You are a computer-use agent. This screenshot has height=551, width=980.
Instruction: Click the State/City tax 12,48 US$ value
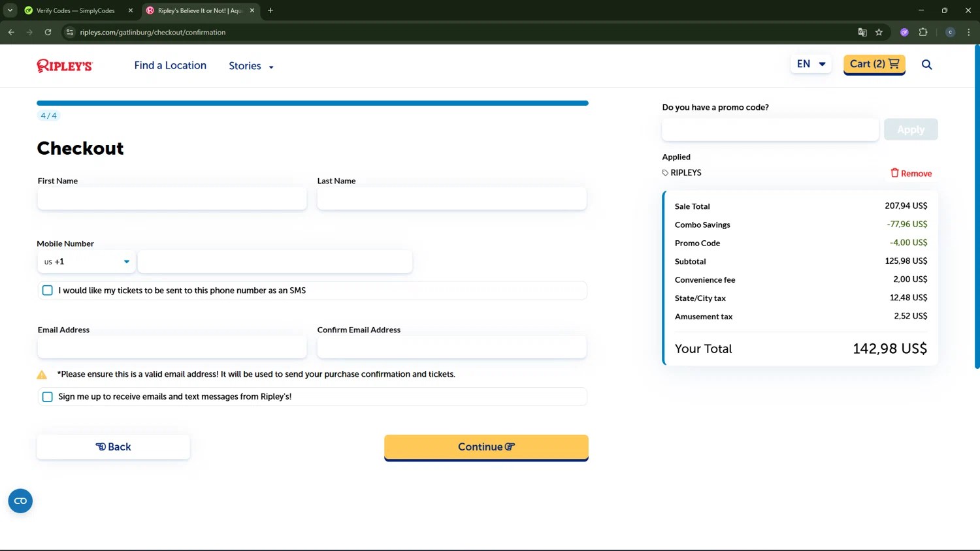pyautogui.click(x=908, y=297)
